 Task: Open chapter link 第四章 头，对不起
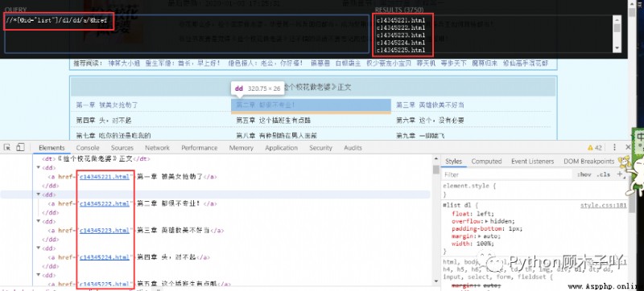pos(104,121)
